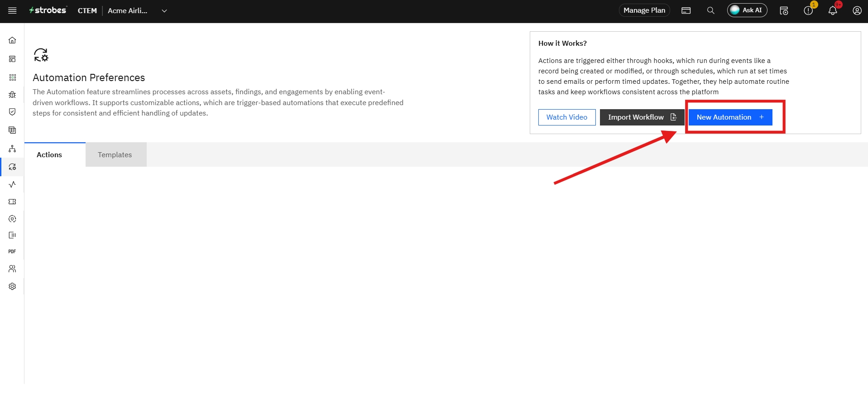The width and height of the screenshot is (868, 405).
Task: Open the hierarchy tree icon in the sidebar
Action: point(12,149)
